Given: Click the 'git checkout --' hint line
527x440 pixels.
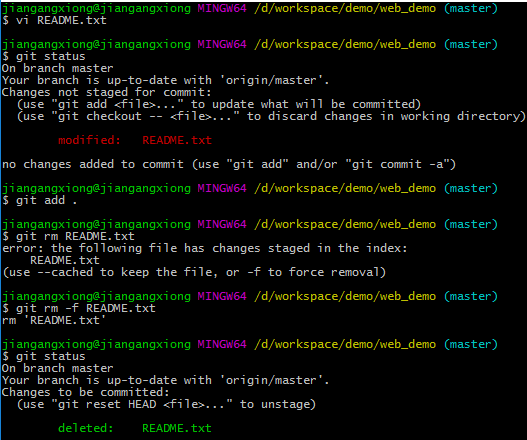Looking at the screenshot, I should pyautogui.click(x=271, y=116).
